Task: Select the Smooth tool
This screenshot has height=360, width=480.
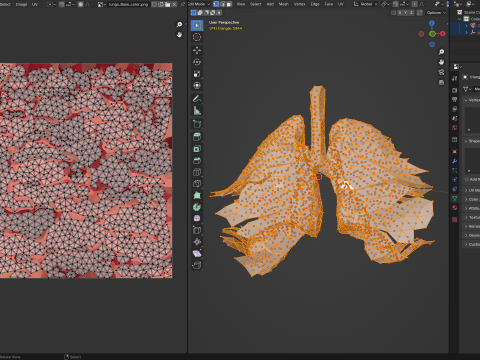Action: pyautogui.click(x=197, y=219)
